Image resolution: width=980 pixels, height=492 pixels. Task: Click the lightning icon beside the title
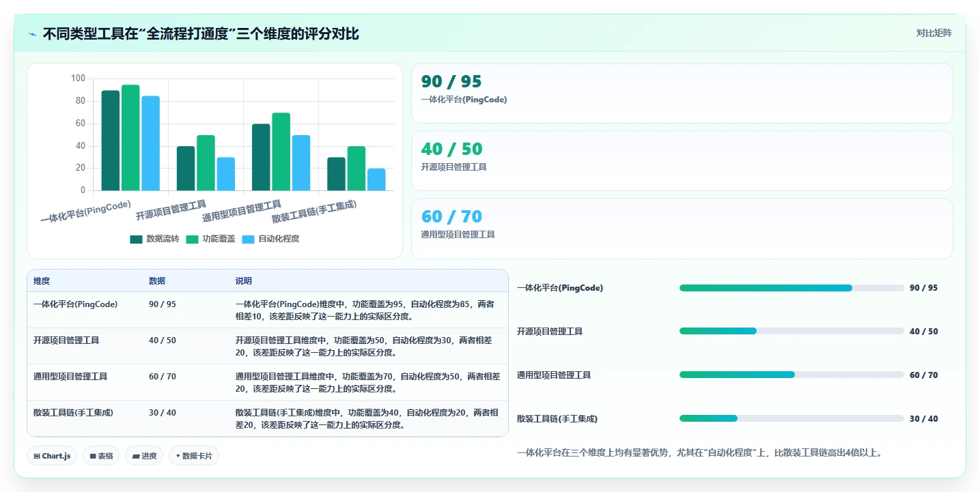pos(32,34)
